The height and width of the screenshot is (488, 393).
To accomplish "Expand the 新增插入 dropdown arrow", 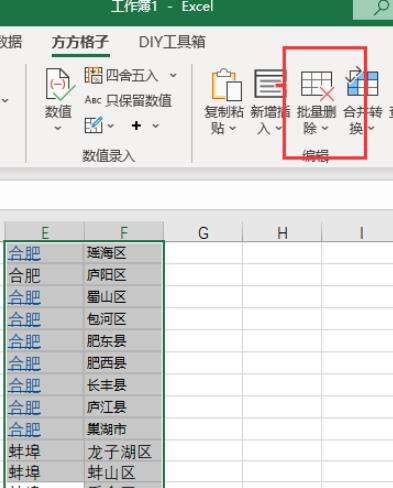I will coord(278,128).
